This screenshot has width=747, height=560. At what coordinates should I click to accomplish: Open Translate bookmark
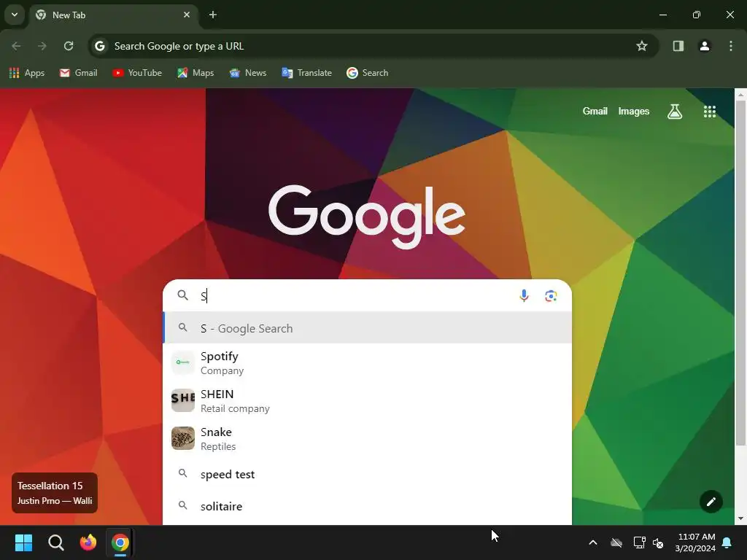[307, 73]
